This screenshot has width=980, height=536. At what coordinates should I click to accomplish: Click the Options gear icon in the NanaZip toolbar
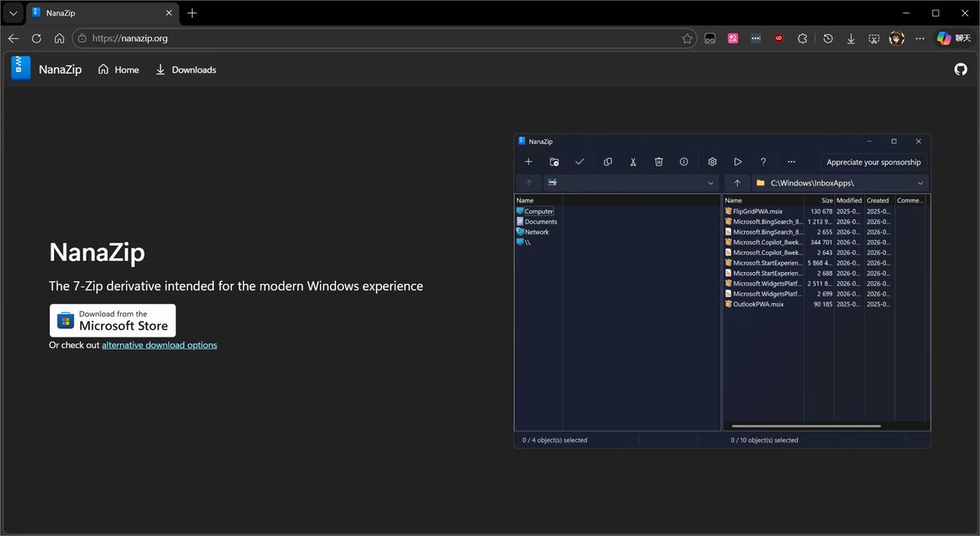(x=712, y=162)
